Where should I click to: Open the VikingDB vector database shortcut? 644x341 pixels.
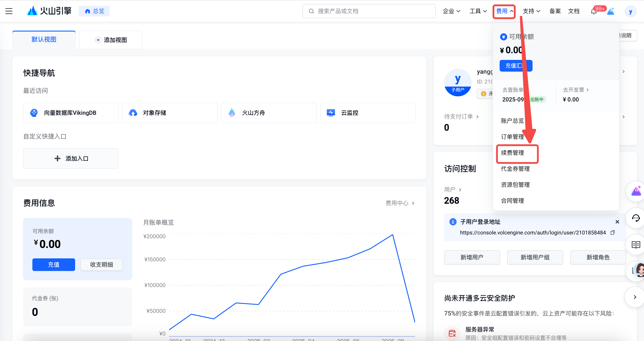click(70, 113)
